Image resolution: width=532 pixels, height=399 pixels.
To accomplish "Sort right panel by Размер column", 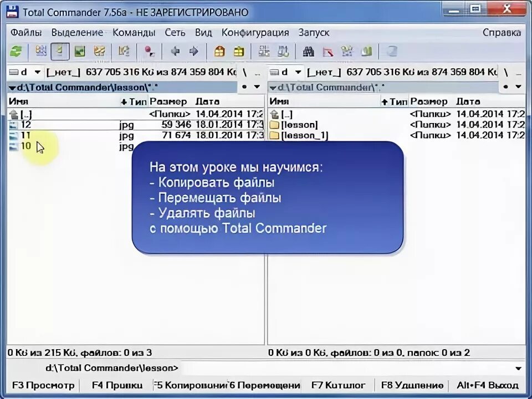I will pos(432,101).
